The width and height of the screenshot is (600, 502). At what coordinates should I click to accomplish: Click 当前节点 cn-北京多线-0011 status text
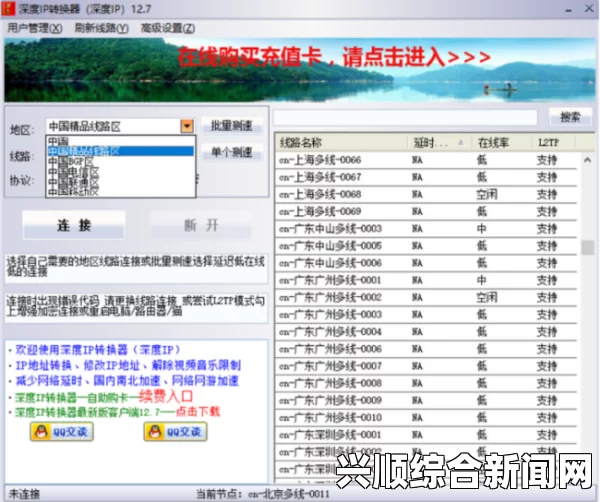[262, 494]
